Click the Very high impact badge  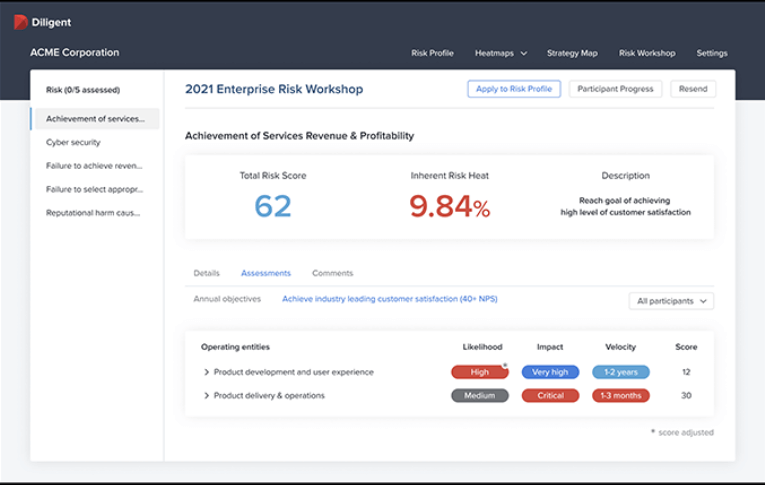tap(550, 372)
